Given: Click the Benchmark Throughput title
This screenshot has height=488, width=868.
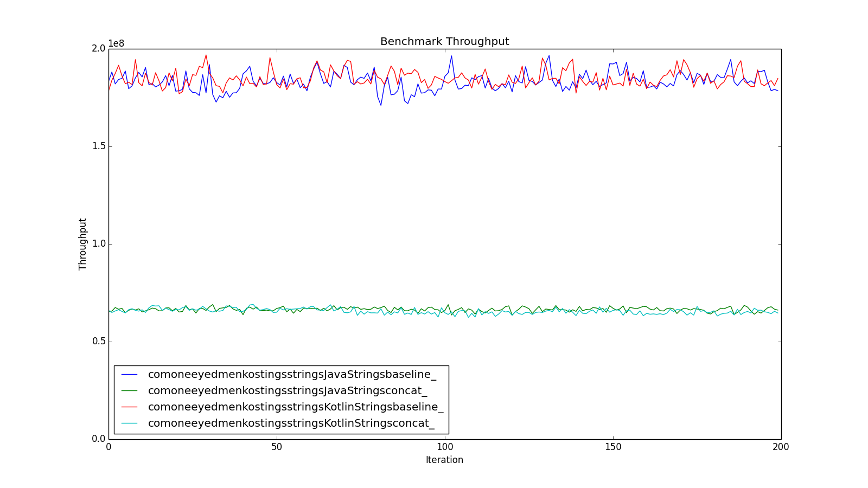Looking at the screenshot, I should click(445, 40).
